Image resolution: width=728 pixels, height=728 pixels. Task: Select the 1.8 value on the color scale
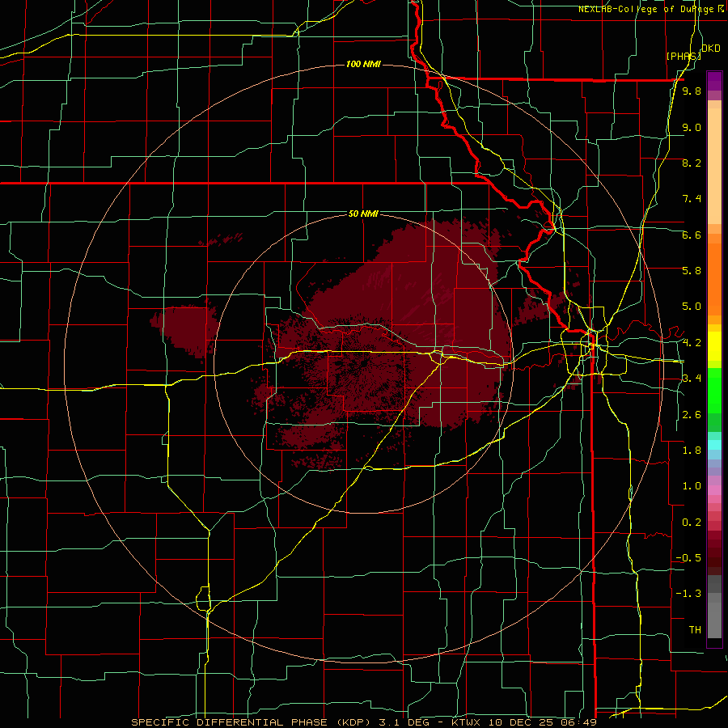click(692, 450)
